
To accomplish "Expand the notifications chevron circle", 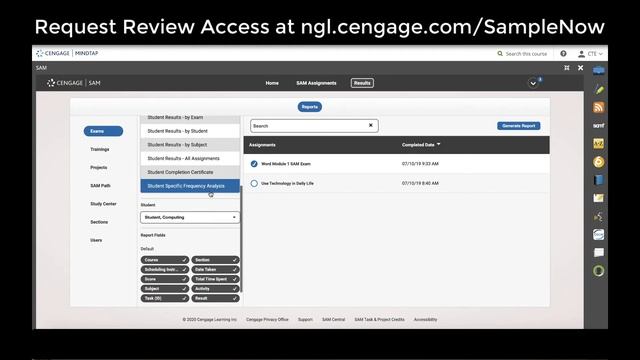I will (533, 83).
